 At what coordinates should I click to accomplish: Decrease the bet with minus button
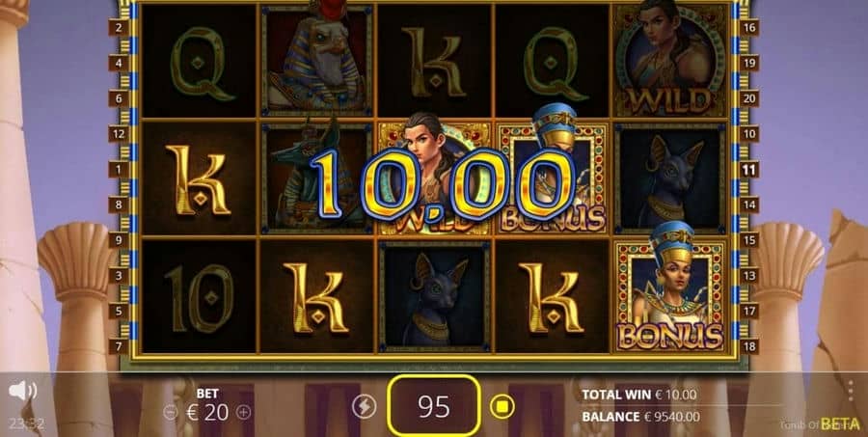(172, 412)
